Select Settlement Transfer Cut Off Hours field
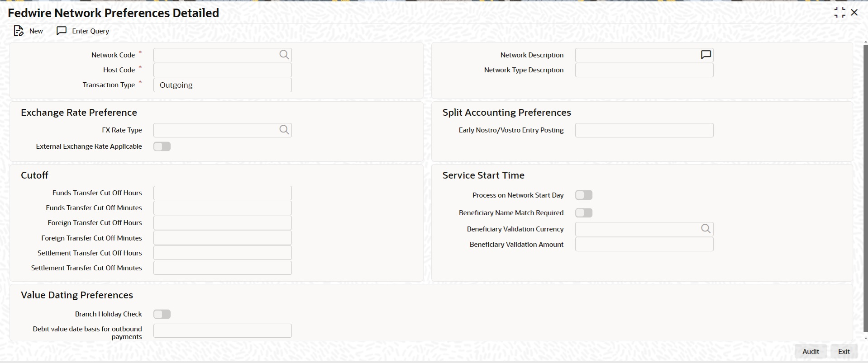The image size is (868, 363). click(223, 253)
